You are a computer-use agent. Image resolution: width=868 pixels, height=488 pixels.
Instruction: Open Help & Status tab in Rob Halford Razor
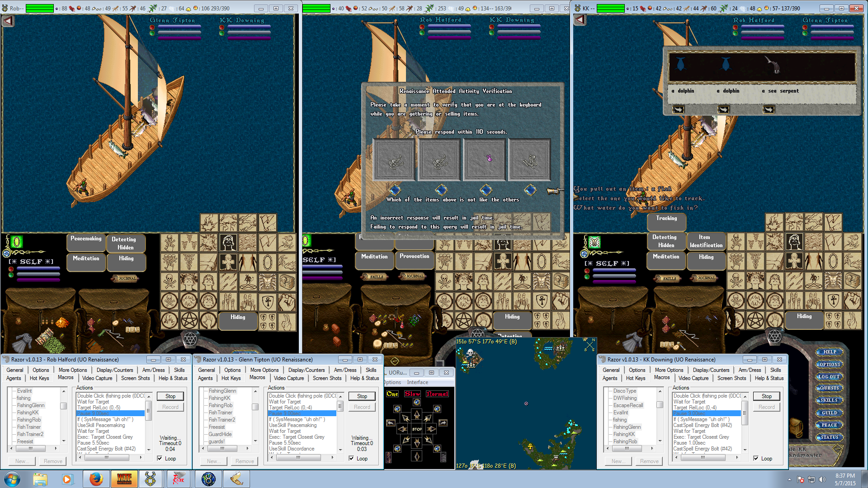click(x=173, y=378)
